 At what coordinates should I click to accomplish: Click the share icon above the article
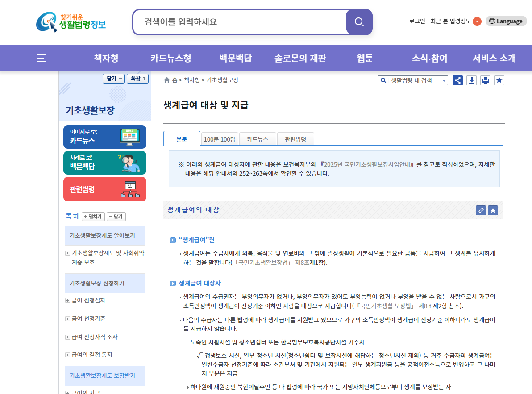point(457,80)
